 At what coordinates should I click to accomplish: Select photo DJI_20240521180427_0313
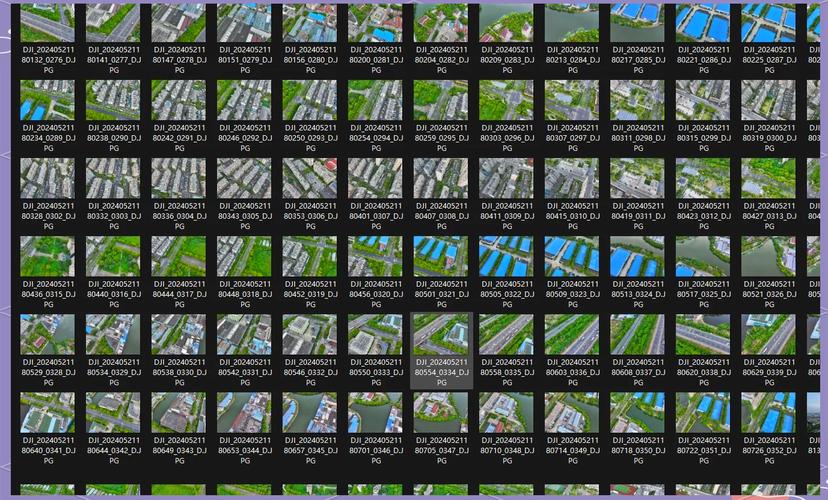click(x=768, y=178)
